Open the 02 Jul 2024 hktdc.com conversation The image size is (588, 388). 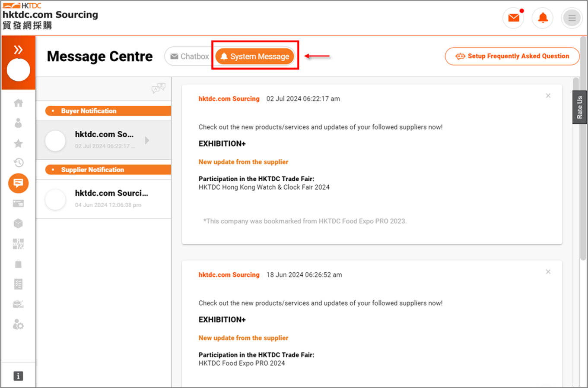click(x=104, y=140)
